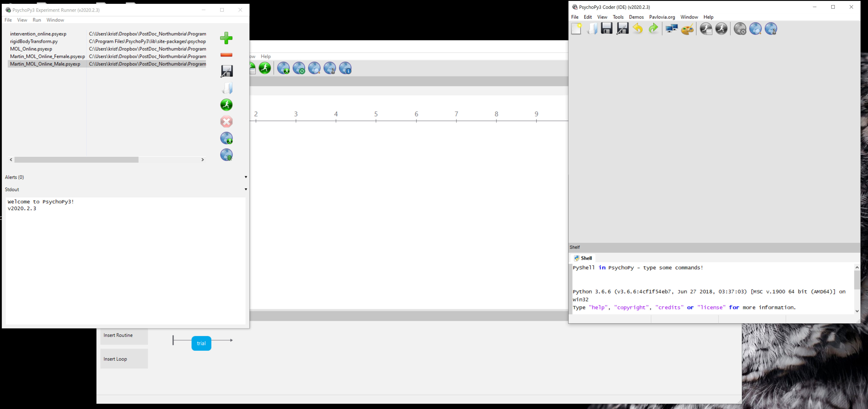Collapse the Alerts panel arrow
The height and width of the screenshot is (409, 868).
pos(246,177)
